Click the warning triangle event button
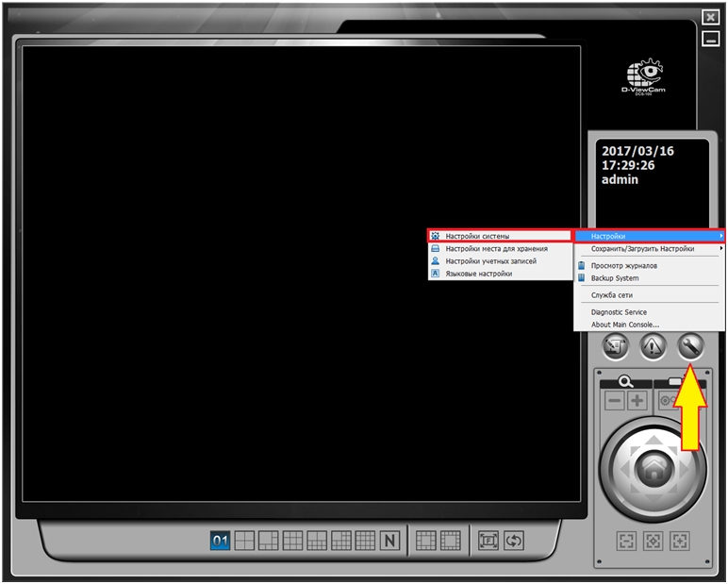 tap(653, 346)
